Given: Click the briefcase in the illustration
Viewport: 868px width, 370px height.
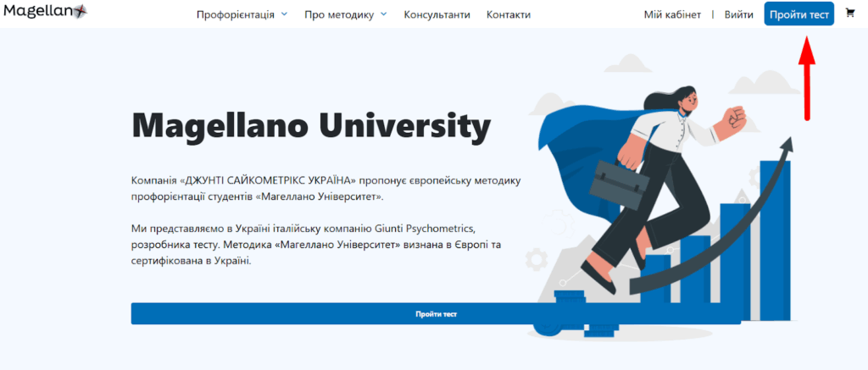Looking at the screenshot, I should [x=620, y=185].
